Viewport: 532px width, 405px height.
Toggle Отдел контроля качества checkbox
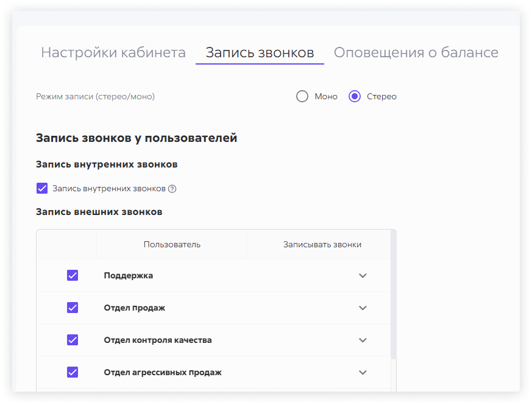73,340
